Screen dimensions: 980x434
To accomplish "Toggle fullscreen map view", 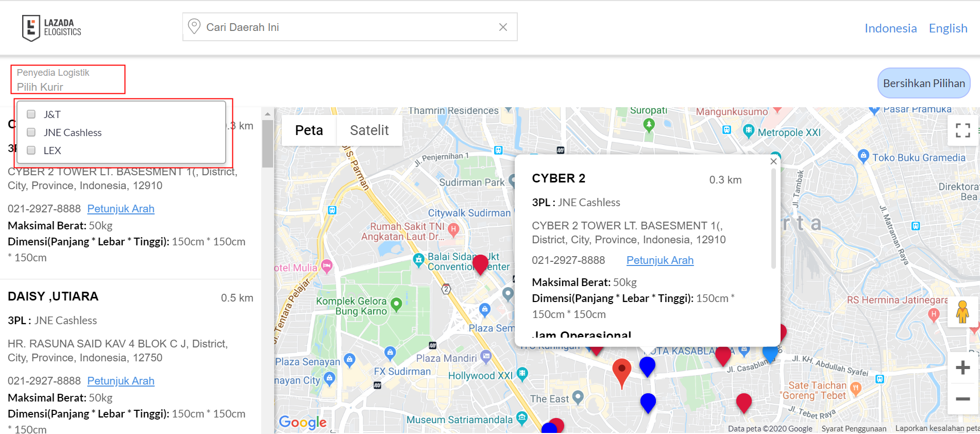I will pos(962,130).
